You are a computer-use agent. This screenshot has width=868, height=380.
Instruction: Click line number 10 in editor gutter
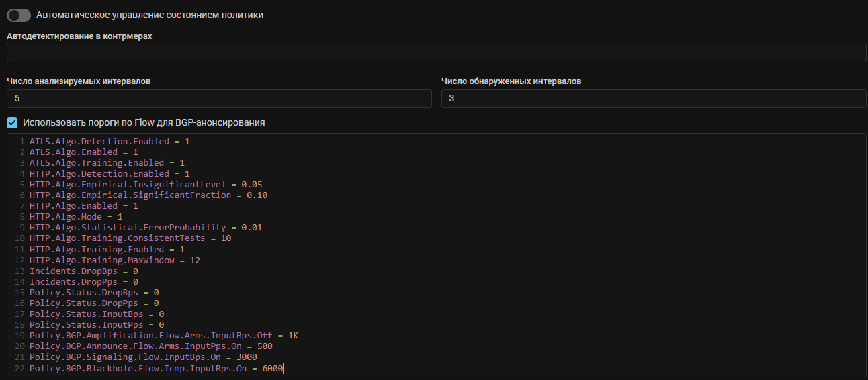pyautogui.click(x=19, y=238)
